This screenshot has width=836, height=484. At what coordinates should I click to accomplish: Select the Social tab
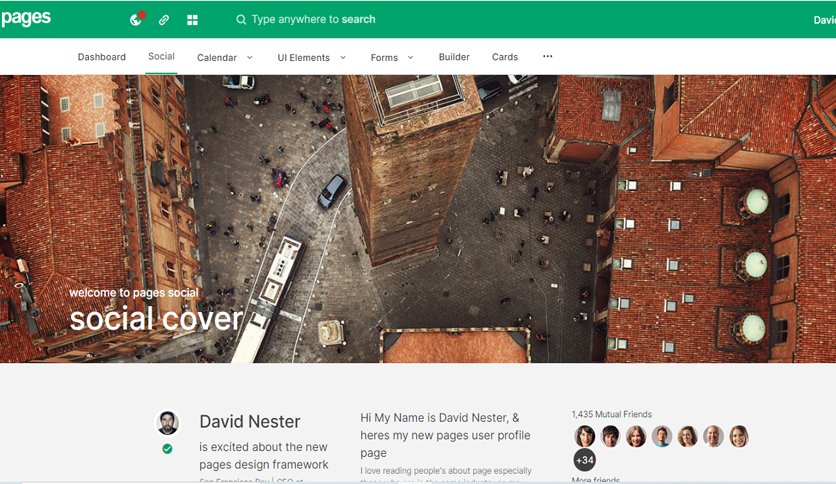pos(161,57)
